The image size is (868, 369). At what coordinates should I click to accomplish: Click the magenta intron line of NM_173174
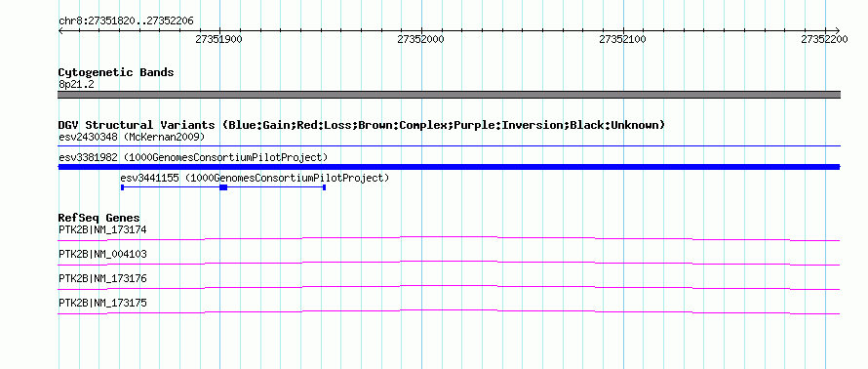(449, 237)
